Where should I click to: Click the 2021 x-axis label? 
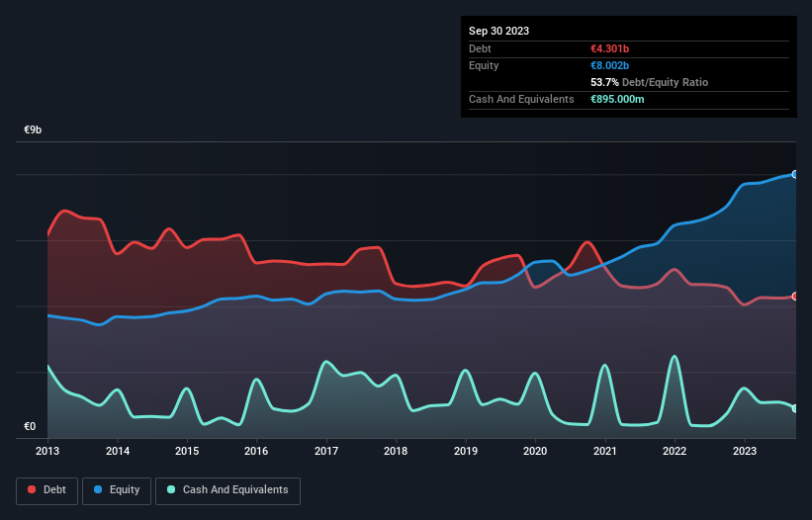605,451
